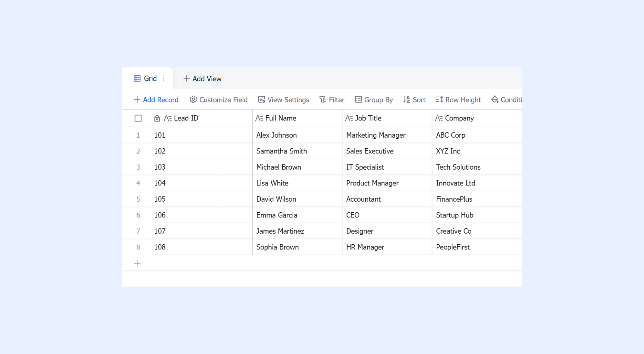Screen dimensions: 644x354
Task: Select the Lead ID column header
Action: 201,118
